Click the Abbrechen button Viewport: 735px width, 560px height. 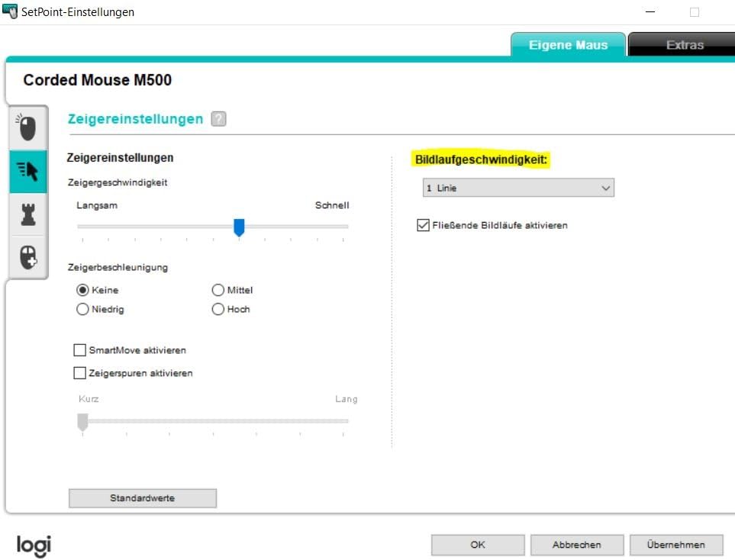click(x=576, y=545)
